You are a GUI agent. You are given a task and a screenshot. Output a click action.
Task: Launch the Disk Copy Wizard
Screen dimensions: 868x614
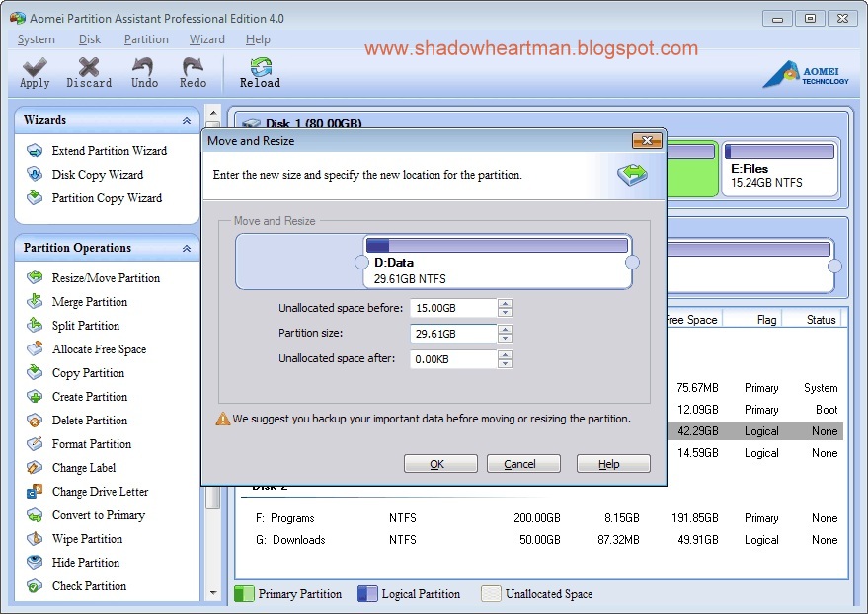pyautogui.click(x=98, y=175)
